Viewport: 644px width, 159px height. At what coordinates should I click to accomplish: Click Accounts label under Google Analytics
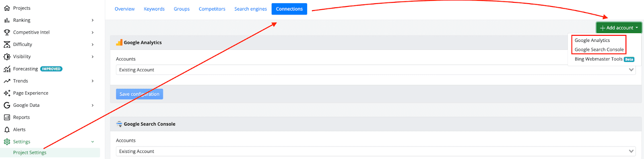coord(126,59)
